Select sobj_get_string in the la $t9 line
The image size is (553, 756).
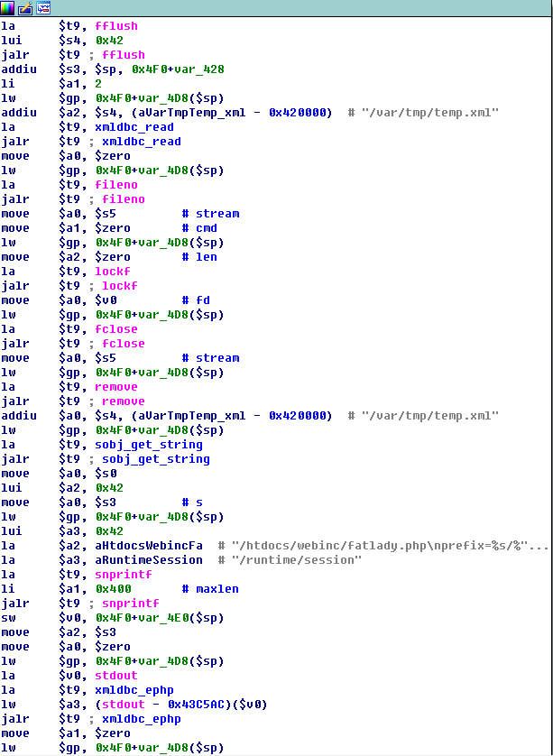148,445
